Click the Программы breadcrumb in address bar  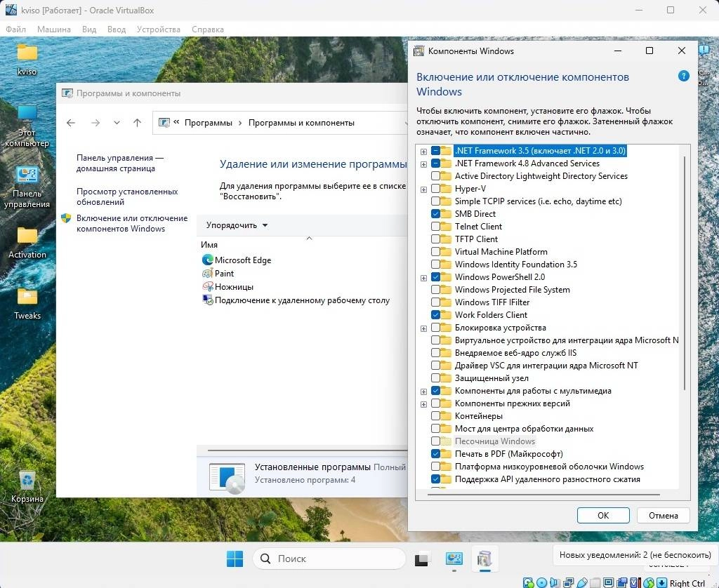click(208, 123)
